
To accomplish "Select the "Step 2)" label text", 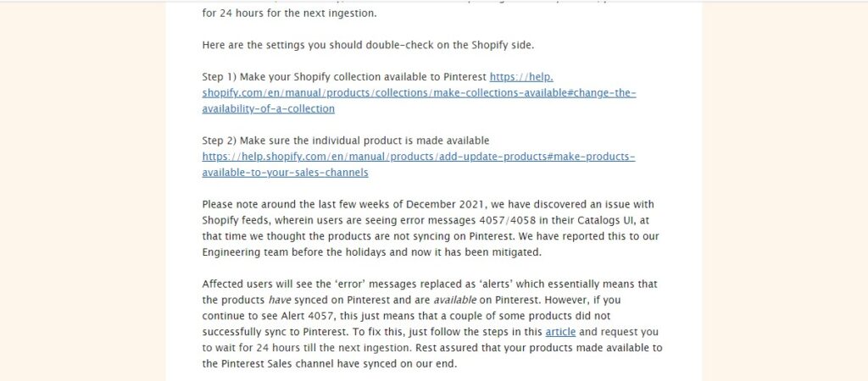I will pos(220,141).
